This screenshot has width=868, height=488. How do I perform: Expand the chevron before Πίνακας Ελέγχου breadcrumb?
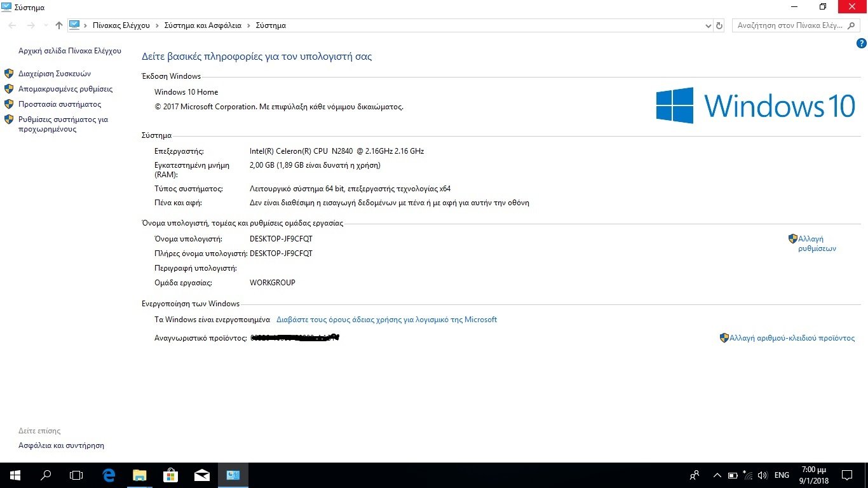tap(86, 25)
